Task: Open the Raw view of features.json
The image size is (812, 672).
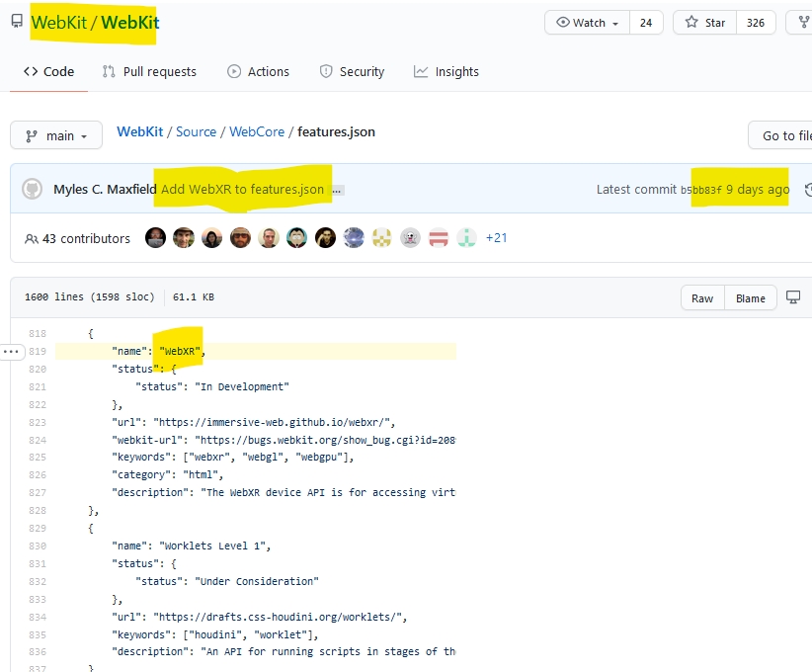Action: (x=701, y=297)
